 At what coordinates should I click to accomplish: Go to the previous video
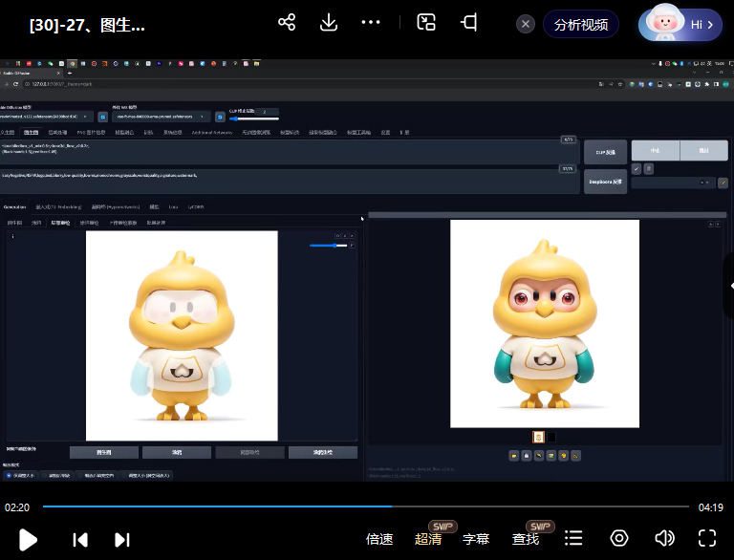80,540
